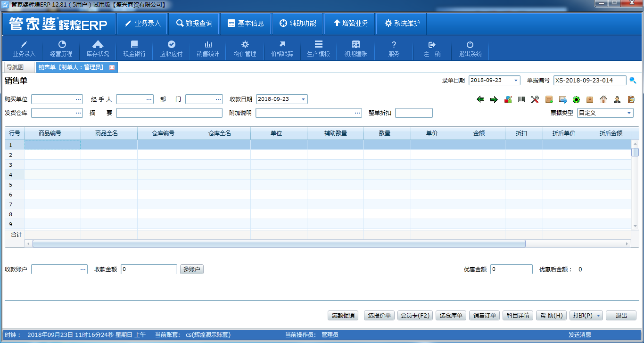Click the 会员卡(F2) button
Image resolution: width=644 pixels, height=343 pixels.
coord(415,316)
